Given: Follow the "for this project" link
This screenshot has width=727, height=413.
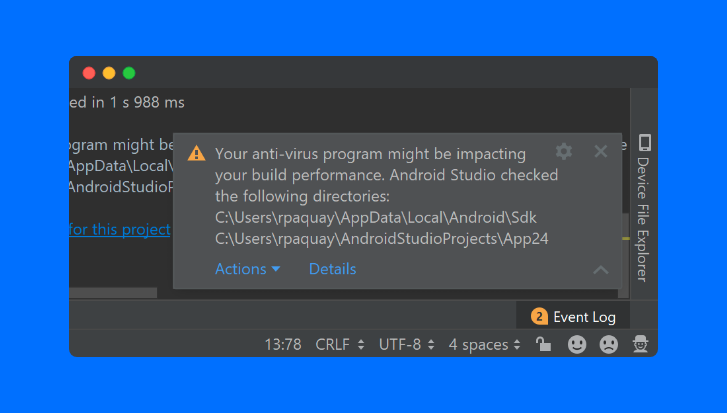Looking at the screenshot, I should (120, 229).
